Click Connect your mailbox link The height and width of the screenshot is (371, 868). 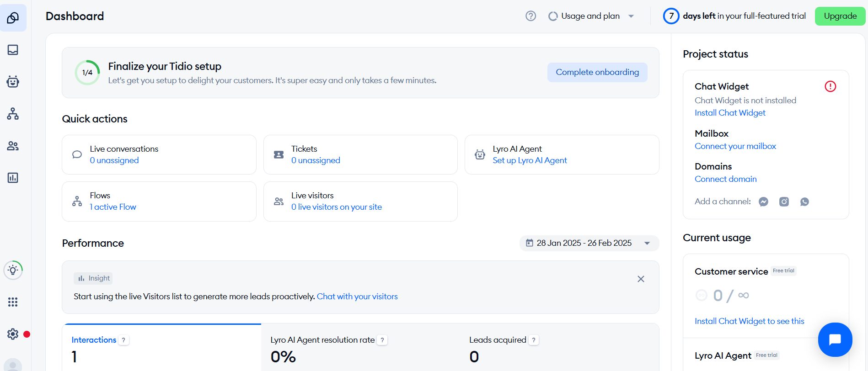pyautogui.click(x=735, y=146)
